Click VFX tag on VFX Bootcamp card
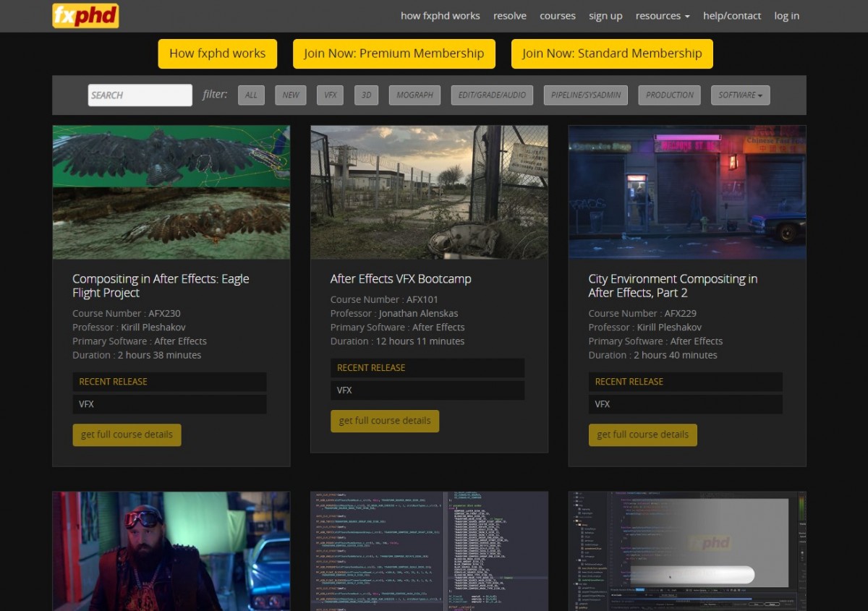Viewport: 868px width, 611px height. tap(427, 390)
